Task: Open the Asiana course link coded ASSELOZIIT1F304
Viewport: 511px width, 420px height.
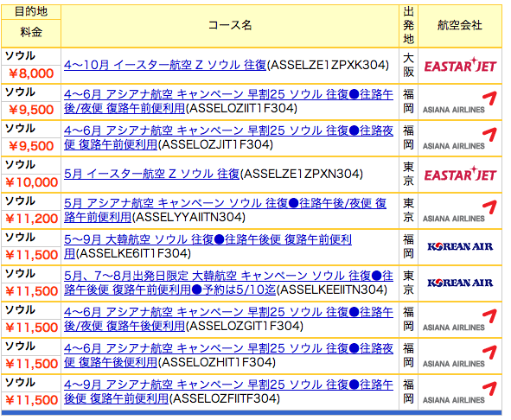Action: (x=228, y=101)
